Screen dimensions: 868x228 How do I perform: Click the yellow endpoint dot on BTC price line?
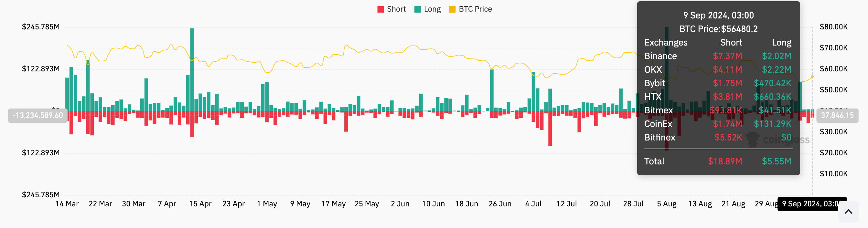tap(812, 77)
